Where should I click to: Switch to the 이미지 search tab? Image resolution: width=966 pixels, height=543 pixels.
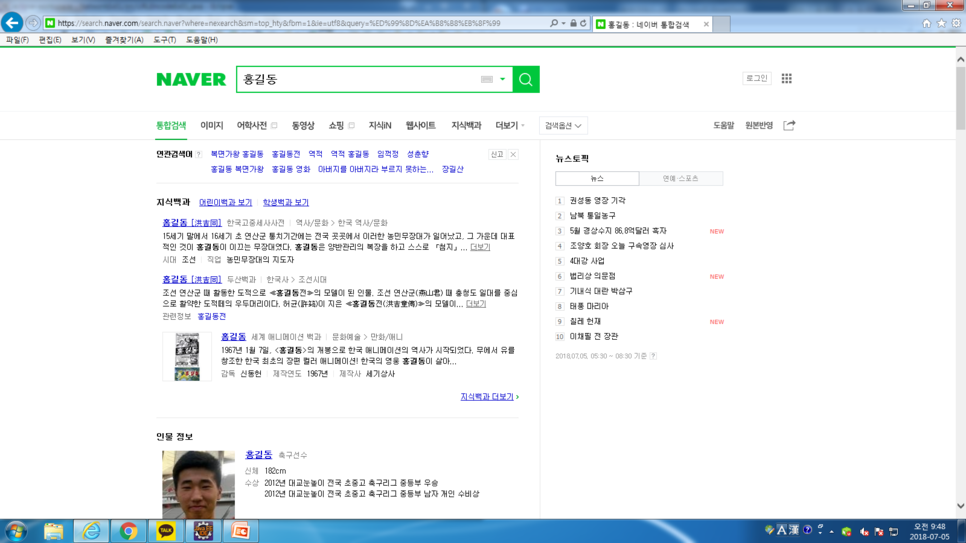211,125
